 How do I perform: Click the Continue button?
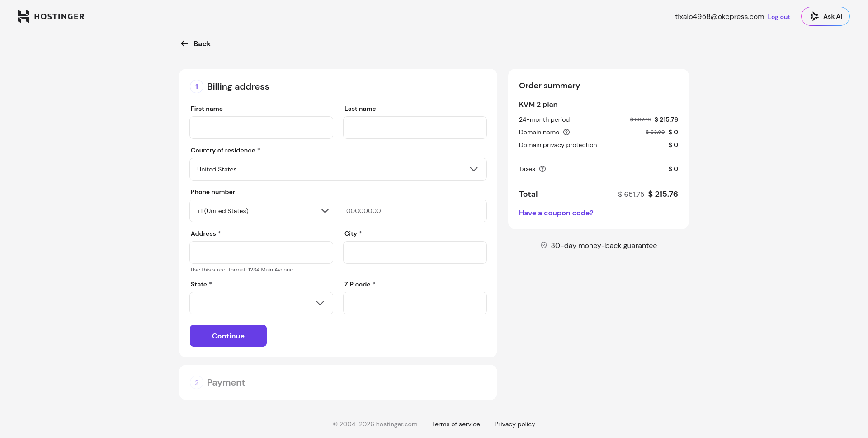228,336
